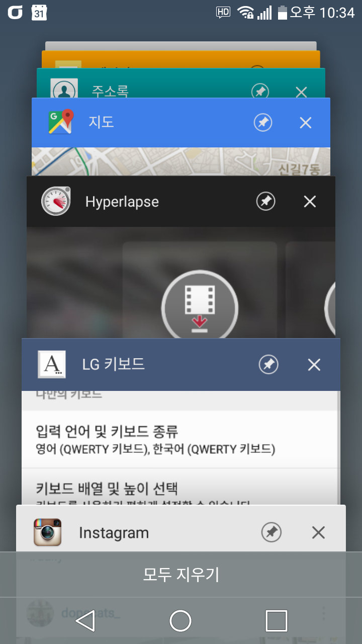Image resolution: width=362 pixels, height=644 pixels.
Task: Pin the 지도 app card
Action: coord(263,123)
